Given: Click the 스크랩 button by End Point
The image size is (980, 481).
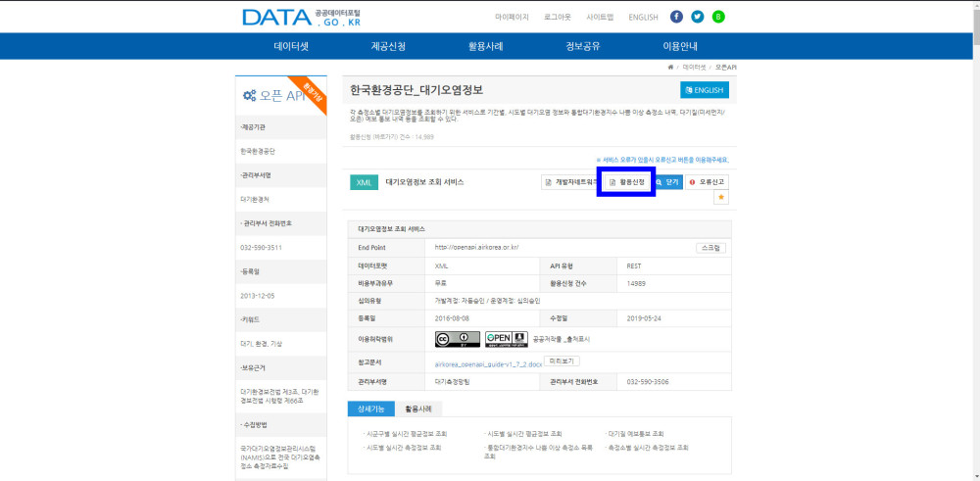Looking at the screenshot, I should 710,248.
